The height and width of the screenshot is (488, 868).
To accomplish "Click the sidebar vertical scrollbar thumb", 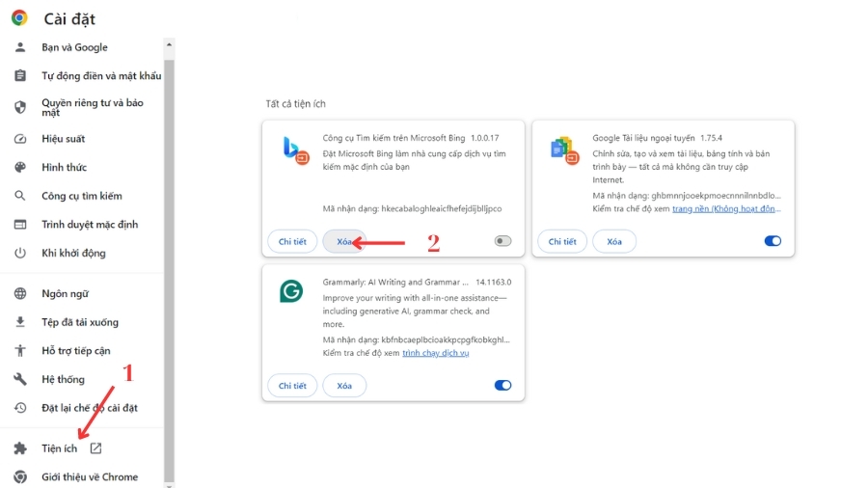I will (x=169, y=271).
